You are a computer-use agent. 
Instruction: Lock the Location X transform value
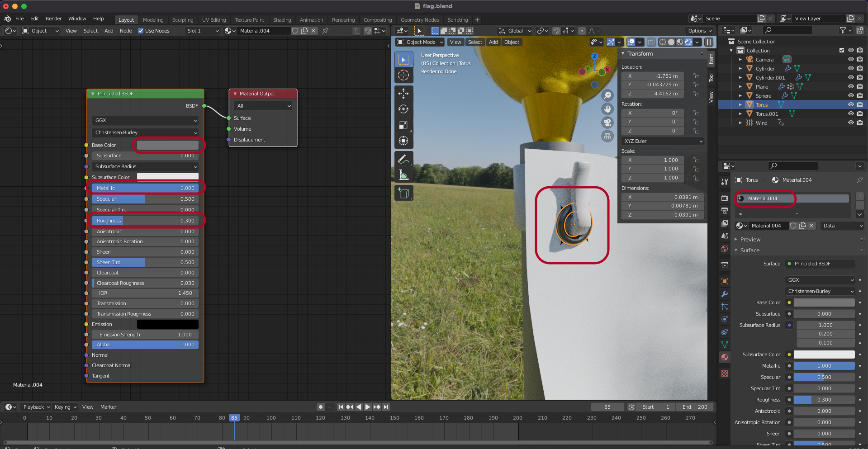696,76
